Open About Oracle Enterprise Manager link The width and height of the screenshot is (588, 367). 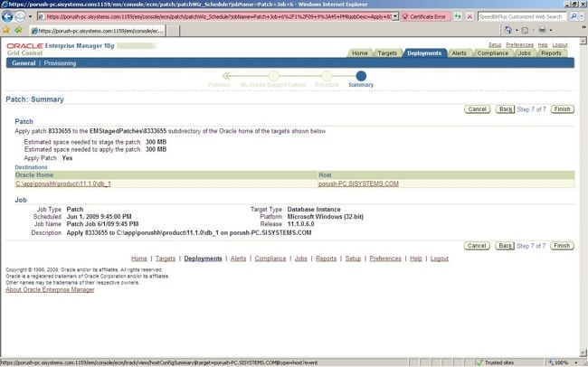coord(50,290)
